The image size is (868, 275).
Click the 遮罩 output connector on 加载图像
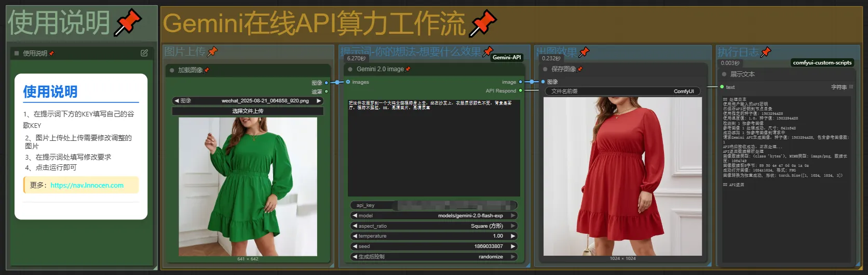click(327, 91)
